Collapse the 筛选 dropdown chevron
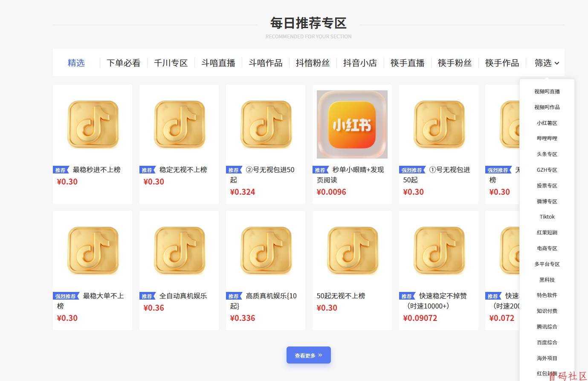 [x=558, y=63]
